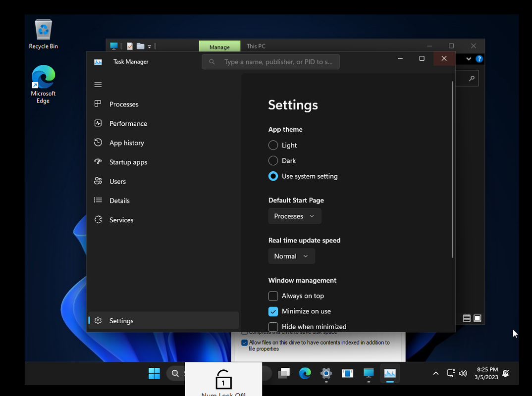Click the Task Manager taskbar icon

click(390, 374)
